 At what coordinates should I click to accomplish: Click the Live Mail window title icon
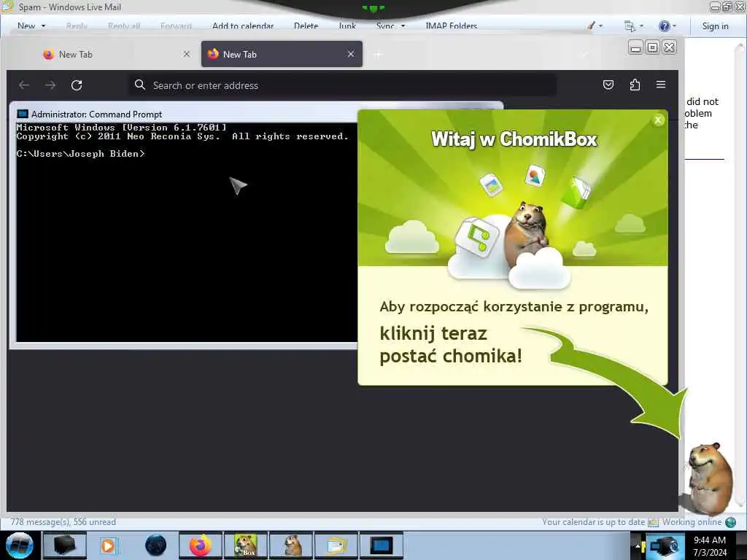(x=7, y=6)
